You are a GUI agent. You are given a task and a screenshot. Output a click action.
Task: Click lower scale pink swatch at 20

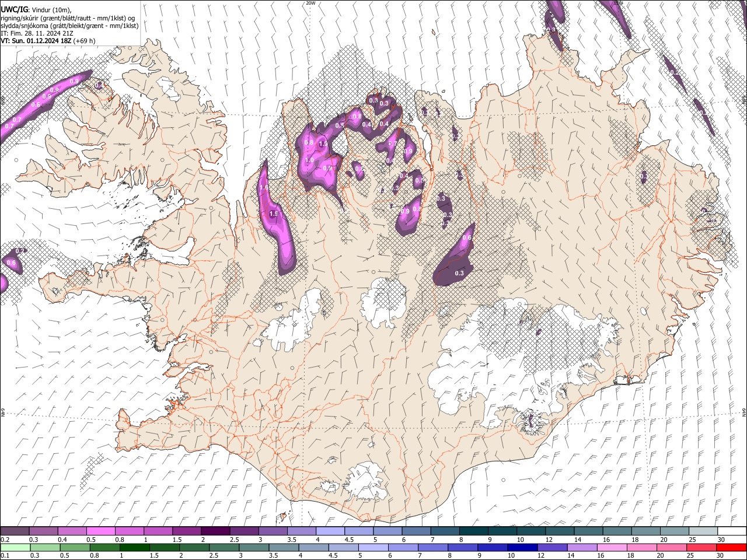point(672,547)
